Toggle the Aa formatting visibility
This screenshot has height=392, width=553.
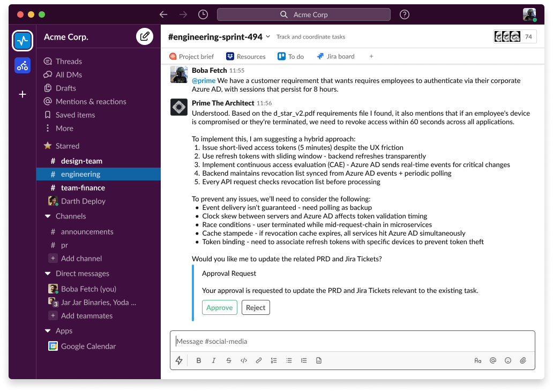(478, 360)
